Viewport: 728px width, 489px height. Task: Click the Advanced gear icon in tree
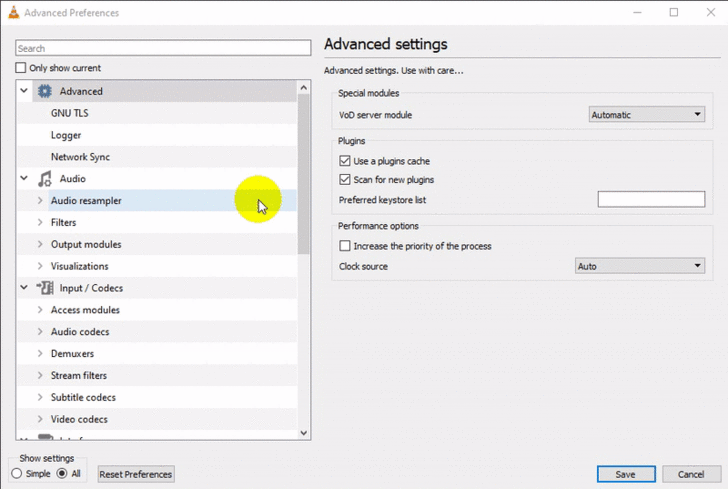pyautogui.click(x=45, y=91)
